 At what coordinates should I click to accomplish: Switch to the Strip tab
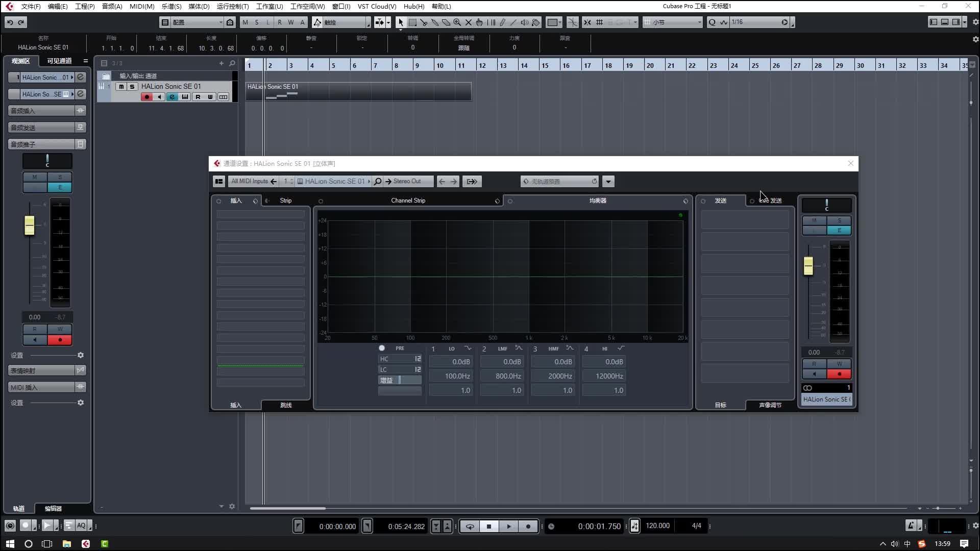pos(286,201)
